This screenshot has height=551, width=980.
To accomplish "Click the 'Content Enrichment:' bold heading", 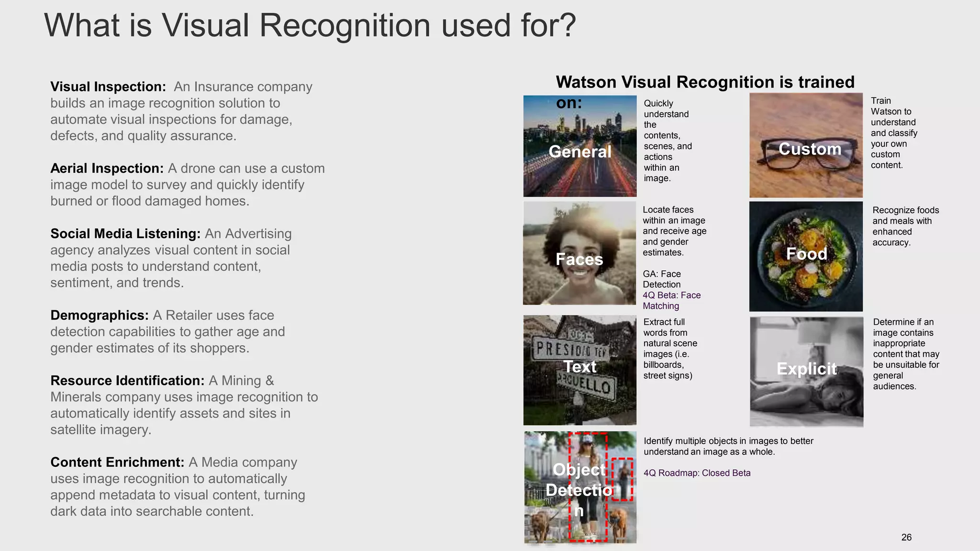I will click(x=117, y=462).
